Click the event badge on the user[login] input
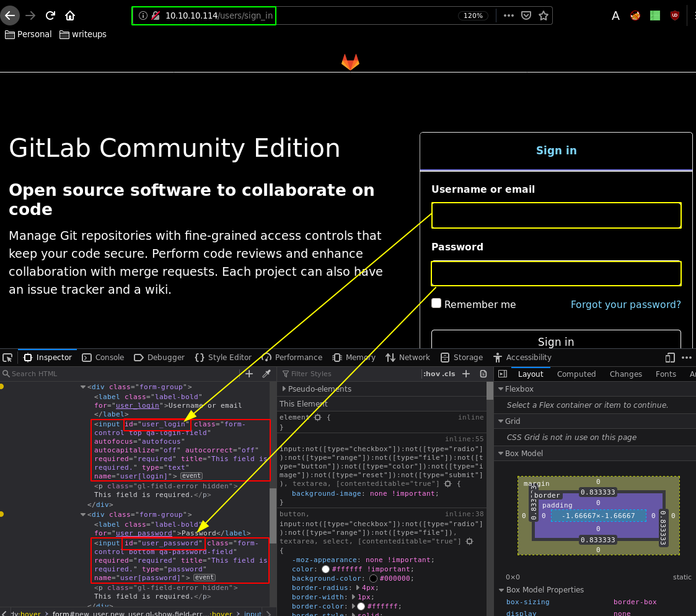Screen dimensions: 696x616 [192, 476]
